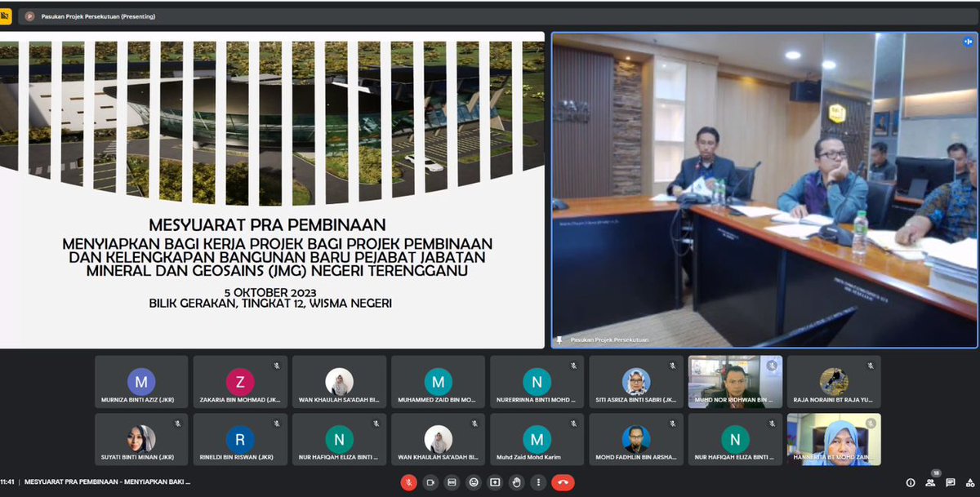The width and height of the screenshot is (980, 497).
Task: Open the meeting details info icon
Action: point(911,483)
